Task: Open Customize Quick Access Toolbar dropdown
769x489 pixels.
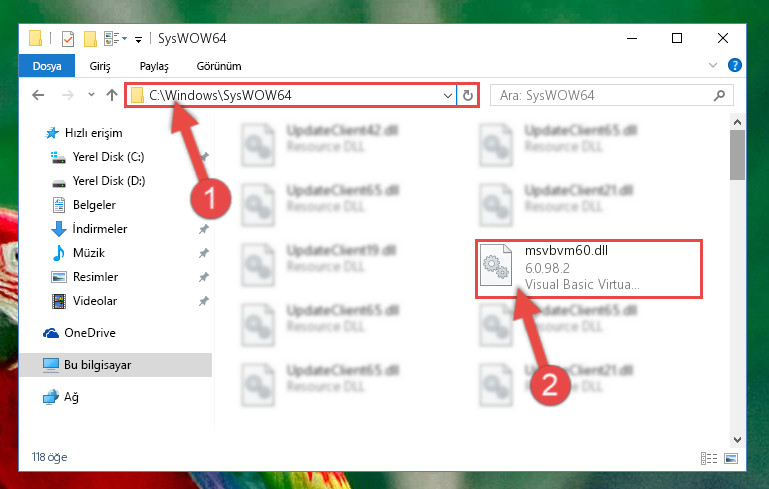Action: 139,39
